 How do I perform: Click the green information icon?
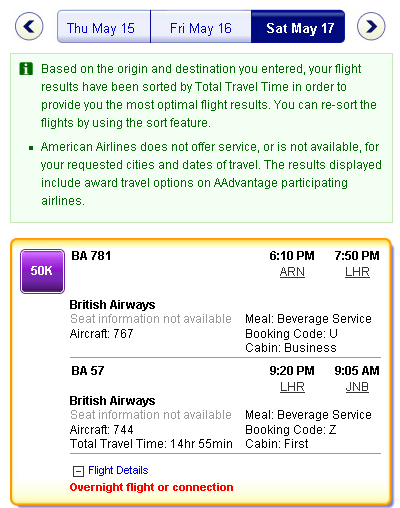26,69
